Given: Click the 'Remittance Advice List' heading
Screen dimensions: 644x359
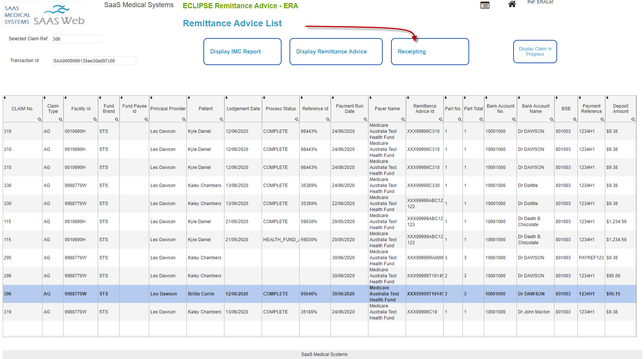Looking at the screenshot, I should 232,23.
